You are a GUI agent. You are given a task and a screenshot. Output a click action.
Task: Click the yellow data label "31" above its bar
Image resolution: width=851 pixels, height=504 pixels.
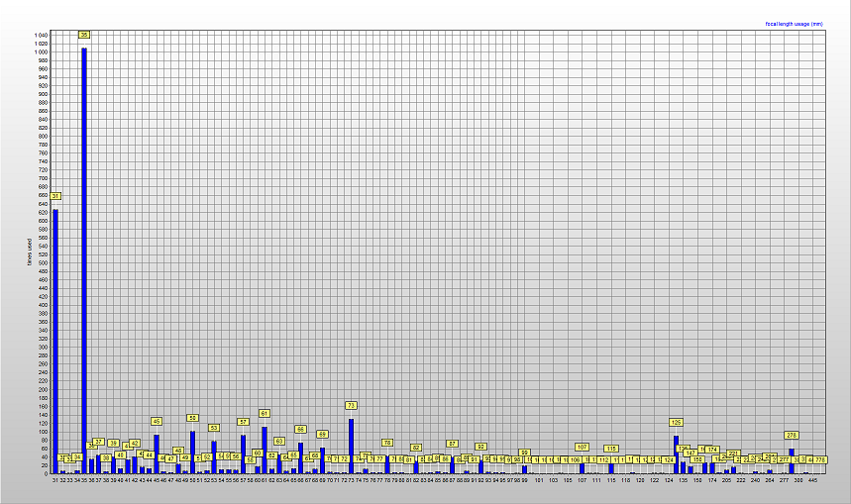coord(55,196)
